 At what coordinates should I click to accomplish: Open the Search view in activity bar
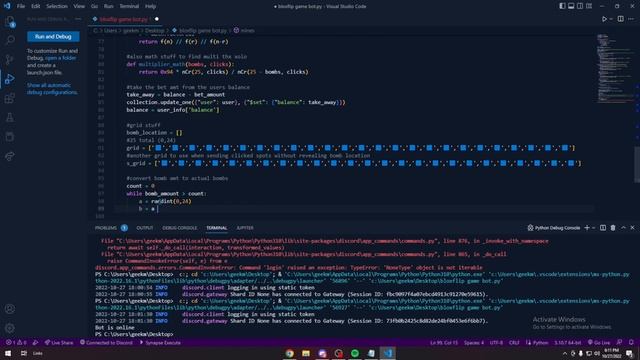click(x=10, y=40)
